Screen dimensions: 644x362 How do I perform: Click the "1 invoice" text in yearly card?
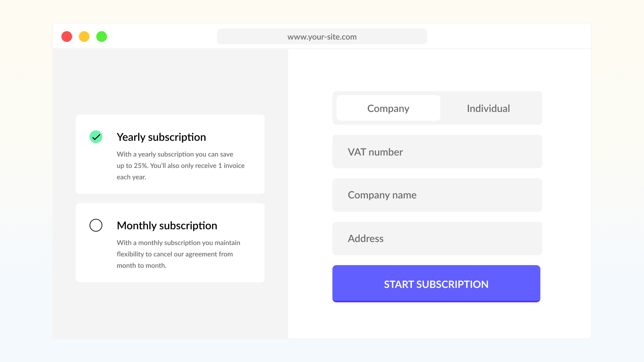pyautogui.click(x=231, y=166)
